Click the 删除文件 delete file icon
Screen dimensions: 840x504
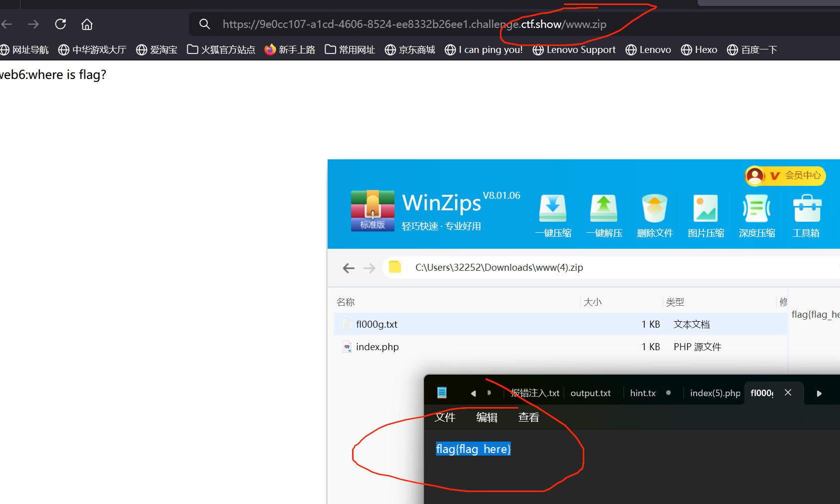655,209
